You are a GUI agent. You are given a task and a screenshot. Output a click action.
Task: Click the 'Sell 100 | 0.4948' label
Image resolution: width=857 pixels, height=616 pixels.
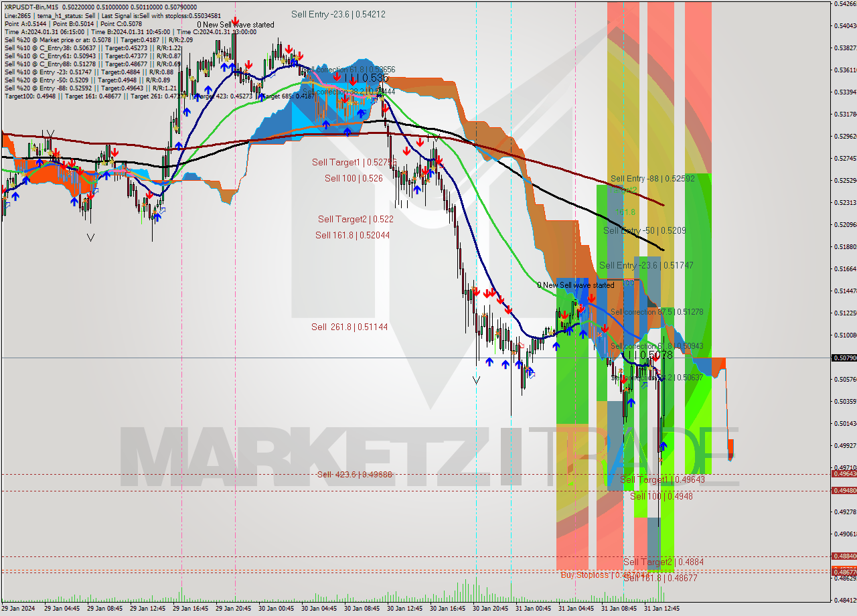click(x=661, y=496)
